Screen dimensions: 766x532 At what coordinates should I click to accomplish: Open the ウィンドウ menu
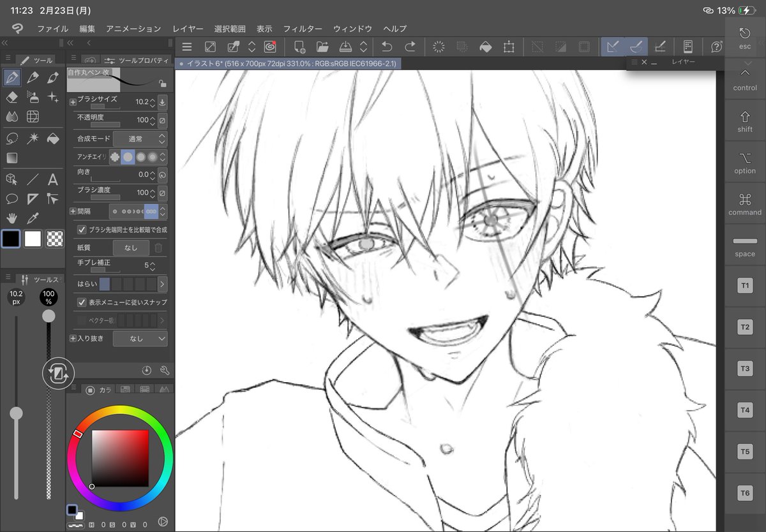click(352, 29)
